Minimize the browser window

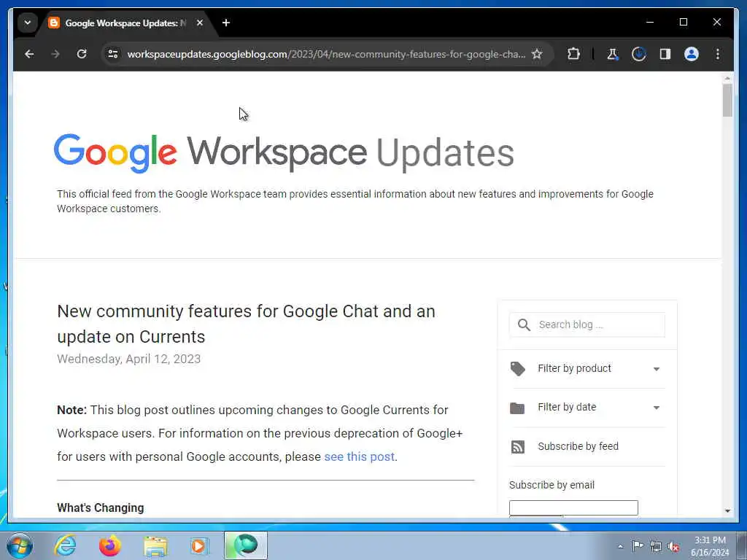[x=650, y=23]
